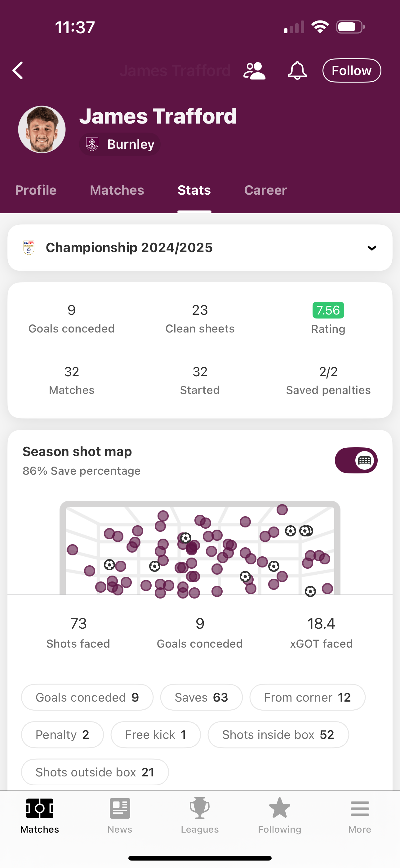This screenshot has height=868, width=400.
Task: Switch to the Career tab
Action: [x=265, y=190]
